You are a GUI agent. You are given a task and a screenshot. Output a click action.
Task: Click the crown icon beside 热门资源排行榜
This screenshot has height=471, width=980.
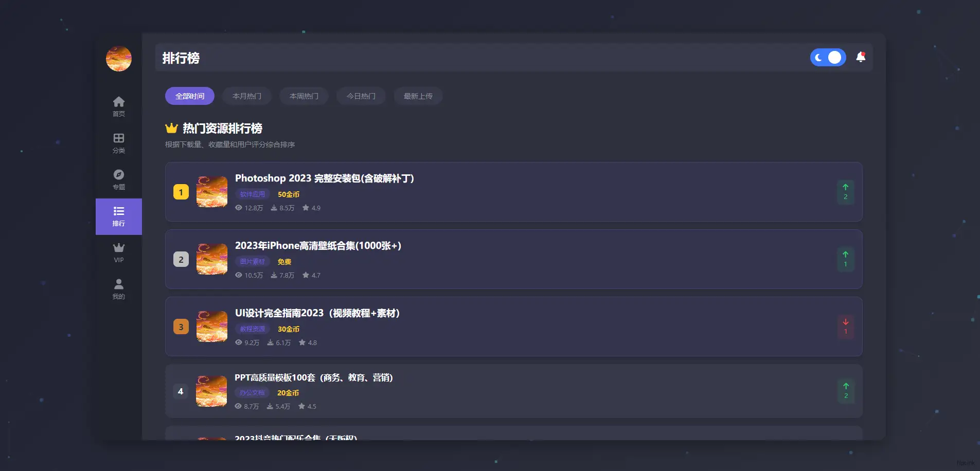pyautogui.click(x=171, y=128)
